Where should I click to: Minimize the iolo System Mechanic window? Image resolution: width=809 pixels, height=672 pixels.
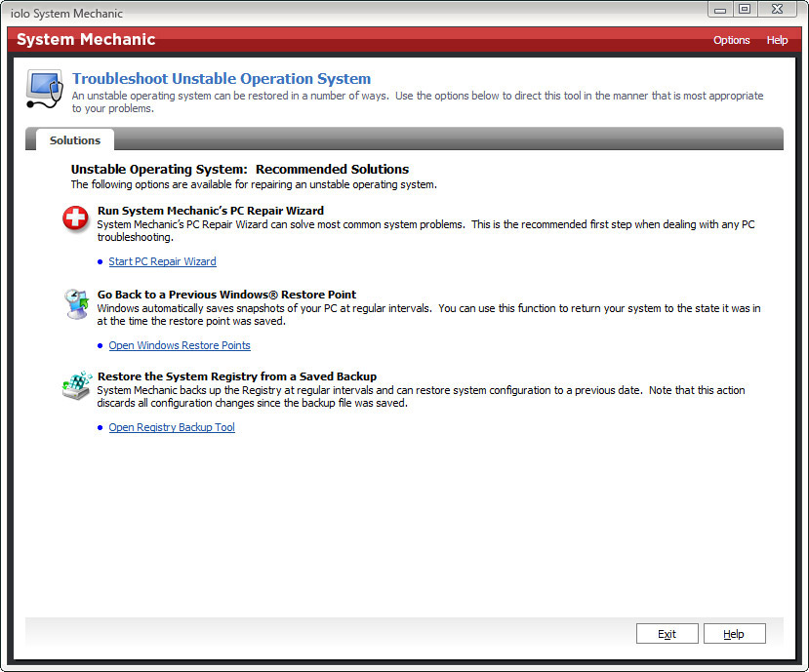(720, 10)
